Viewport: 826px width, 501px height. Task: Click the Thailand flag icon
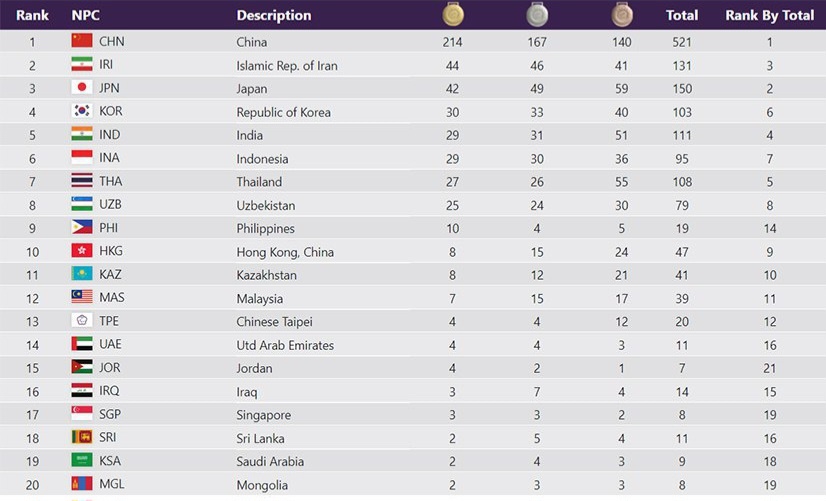[x=82, y=181]
